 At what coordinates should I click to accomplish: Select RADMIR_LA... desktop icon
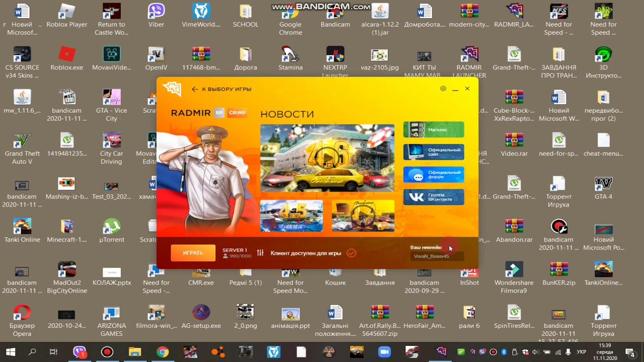pos(514,16)
